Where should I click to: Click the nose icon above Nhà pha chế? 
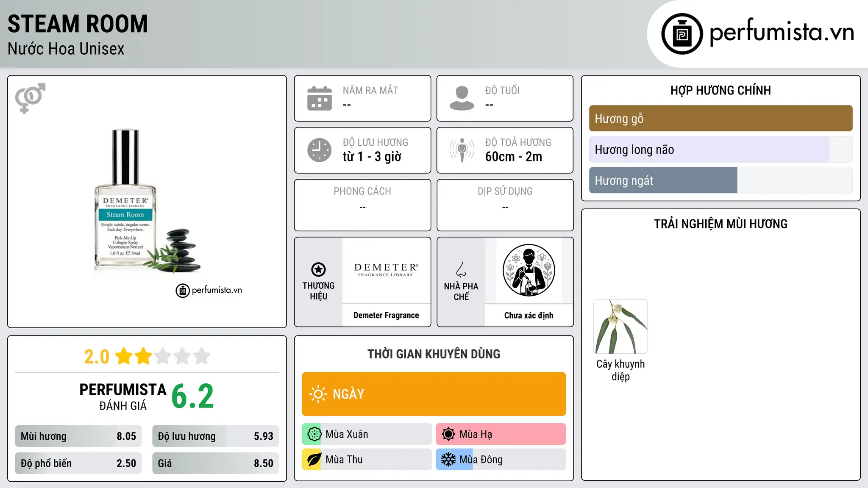click(x=461, y=269)
